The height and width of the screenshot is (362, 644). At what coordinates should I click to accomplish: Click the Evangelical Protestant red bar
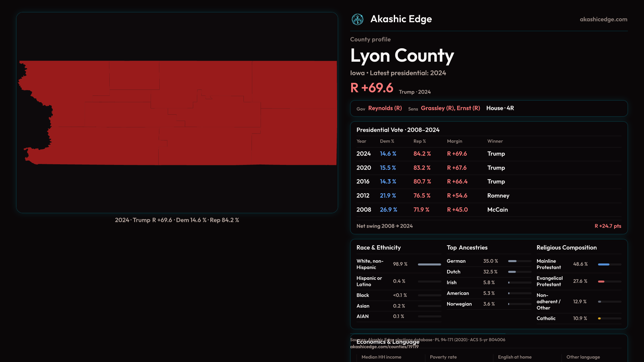[x=601, y=282]
